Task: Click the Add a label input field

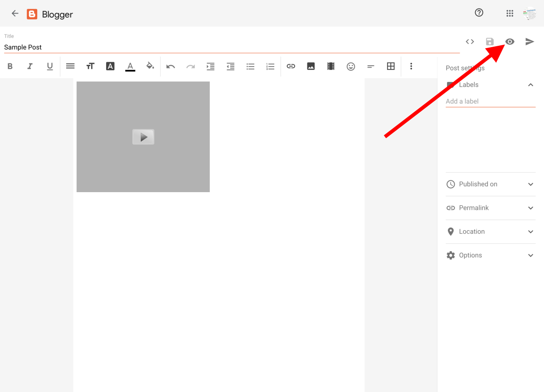Action: tap(490, 102)
